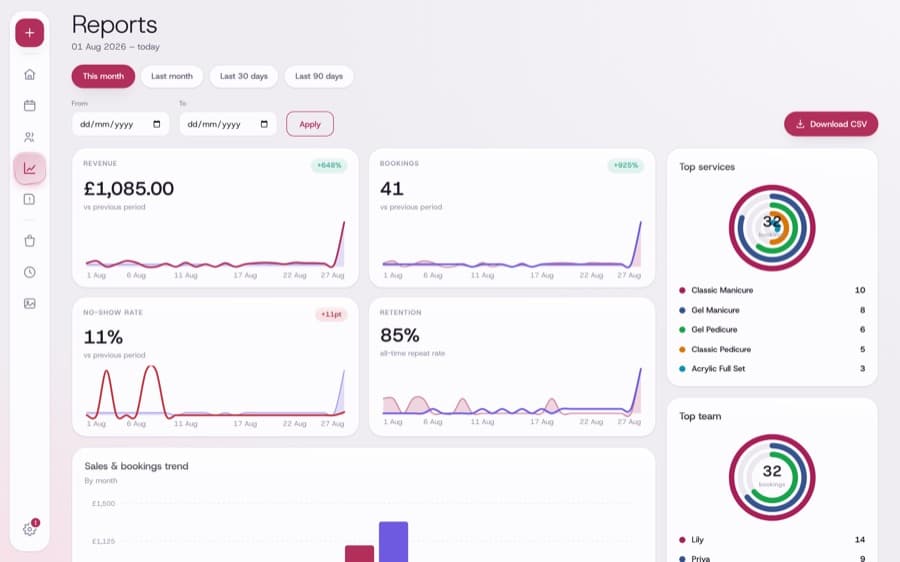Open the alert message icon in the sidebar

29,199
